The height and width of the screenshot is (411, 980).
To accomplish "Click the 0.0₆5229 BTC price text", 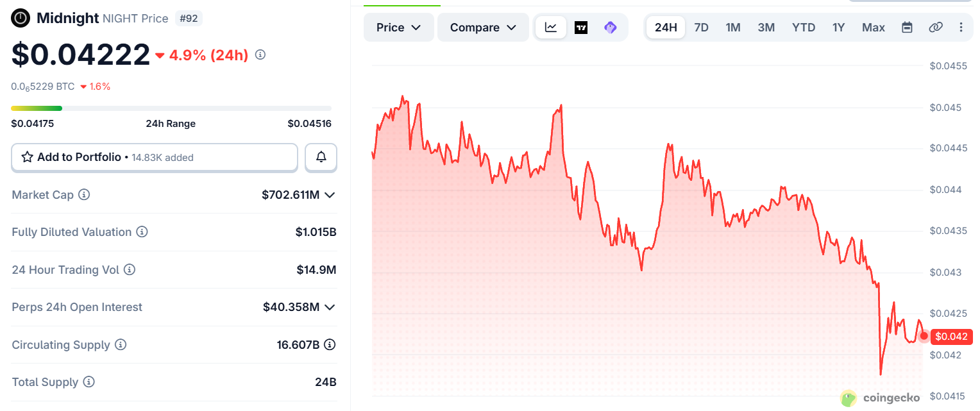I will [x=43, y=86].
